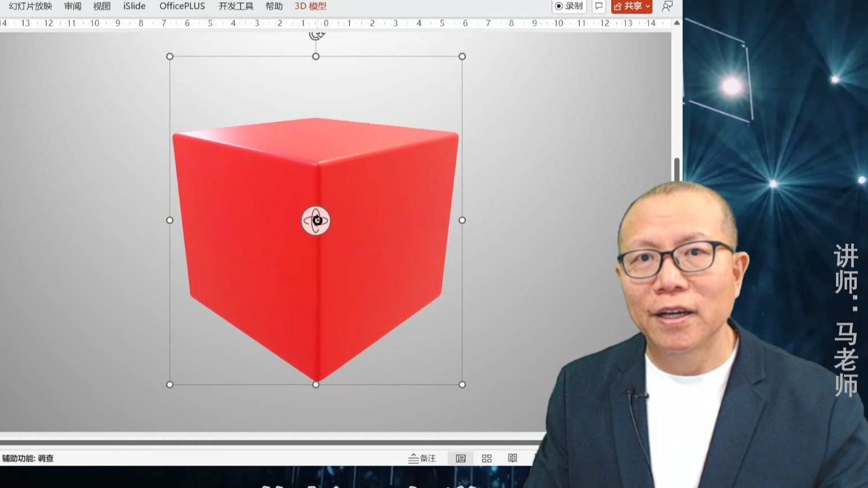Click the comments icon next to 录制

(x=598, y=6)
